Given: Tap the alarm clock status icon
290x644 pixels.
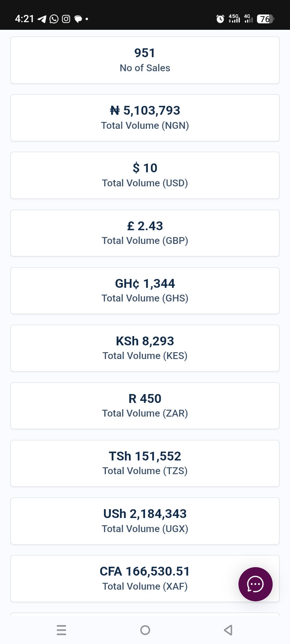Looking at the screenshot, I should tap(220, 19).
